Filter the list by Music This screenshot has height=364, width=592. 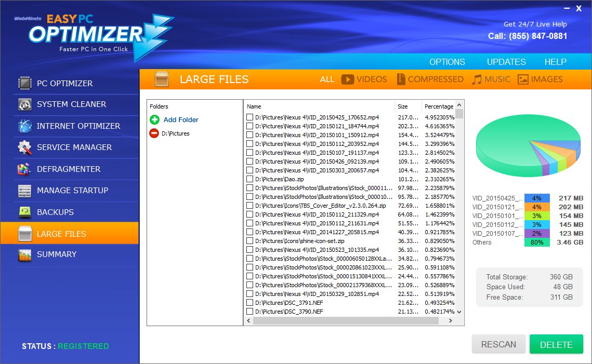pos(491,79)
